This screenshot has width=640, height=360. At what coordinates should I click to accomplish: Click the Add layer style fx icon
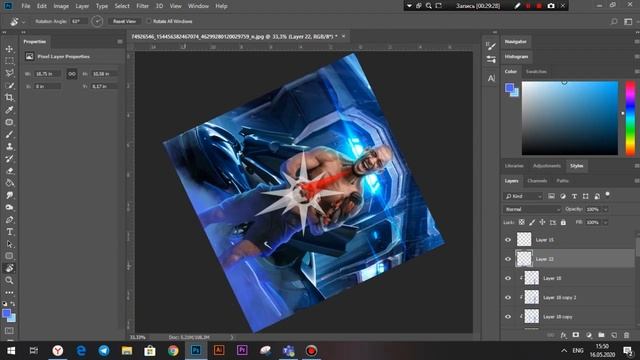click(563, 335)
